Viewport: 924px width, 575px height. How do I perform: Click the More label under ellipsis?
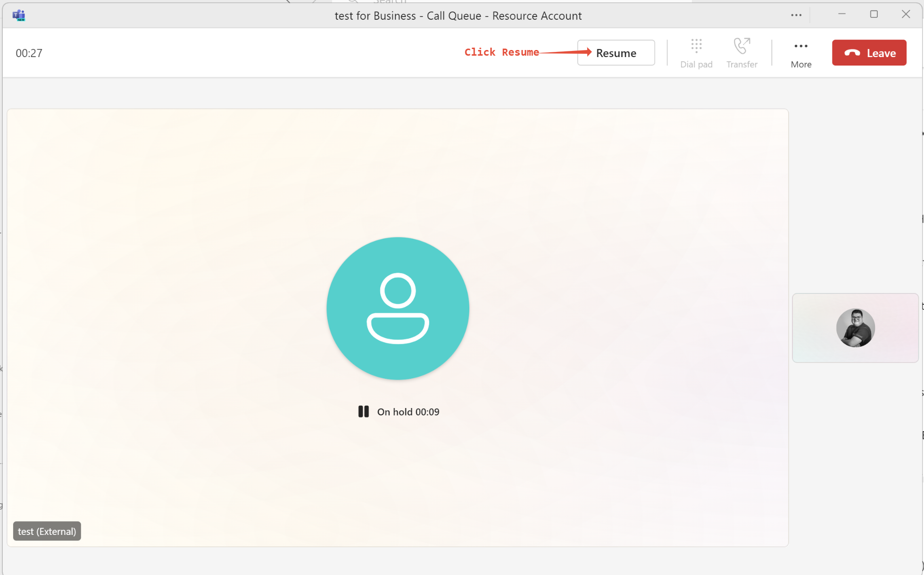pos(801,65)
